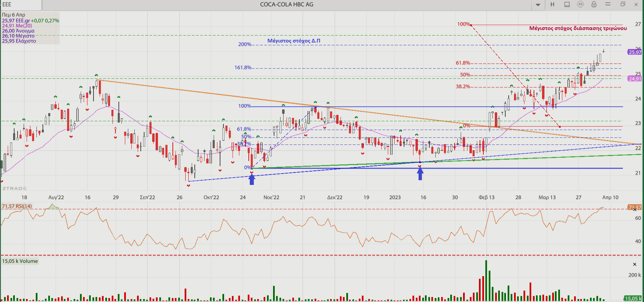Click the 25,95 Ελάχιστο low value

point(19,41)
